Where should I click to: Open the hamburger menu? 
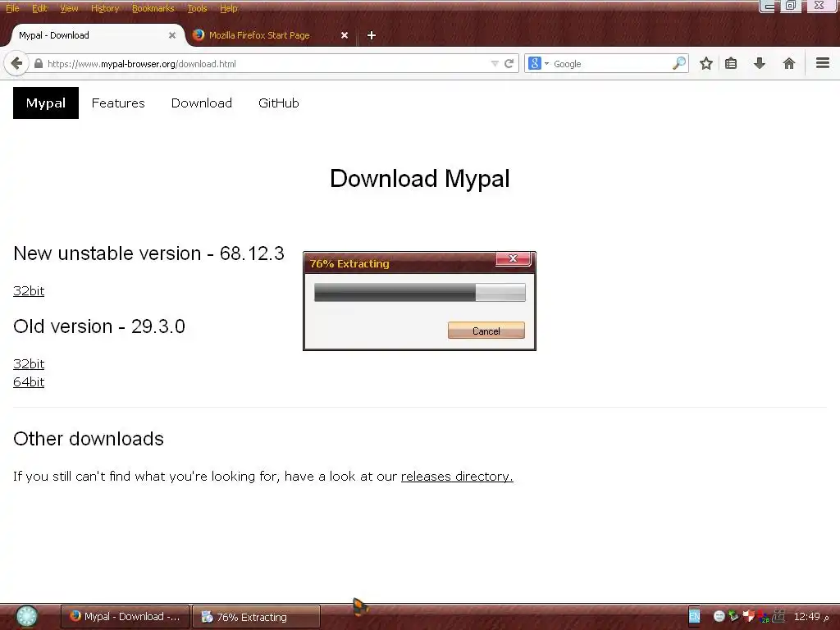[822, 63]
